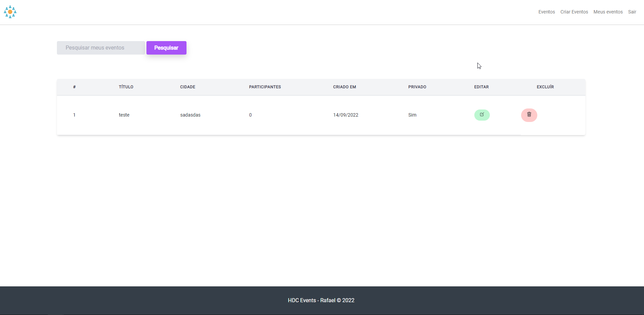Click the date "14/09/2022" in the table

click(x=346, y=115)
